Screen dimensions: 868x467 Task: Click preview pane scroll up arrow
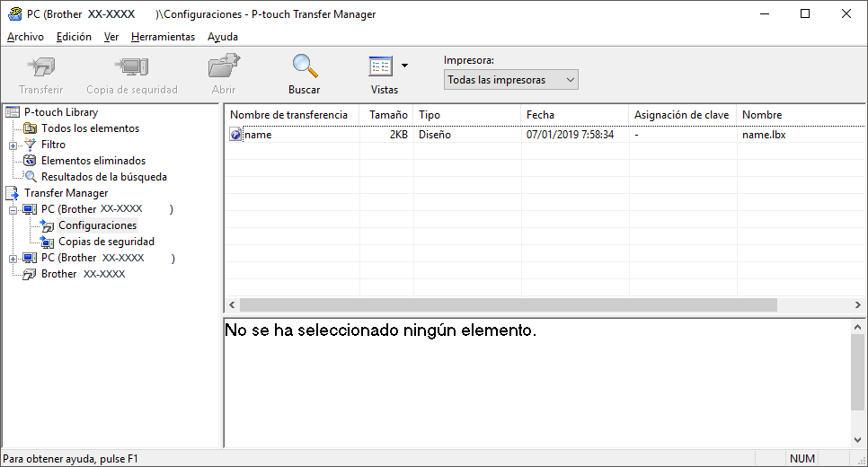[857, 327]
